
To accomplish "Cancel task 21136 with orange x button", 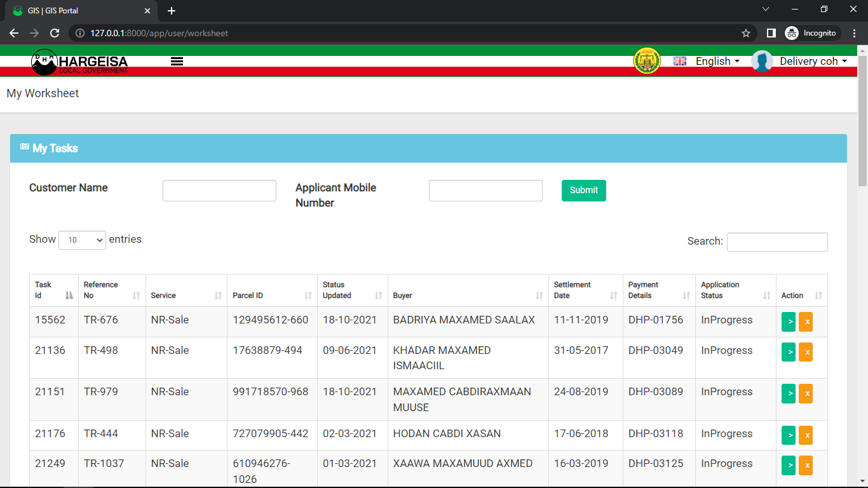I will (x=806, y=351).
